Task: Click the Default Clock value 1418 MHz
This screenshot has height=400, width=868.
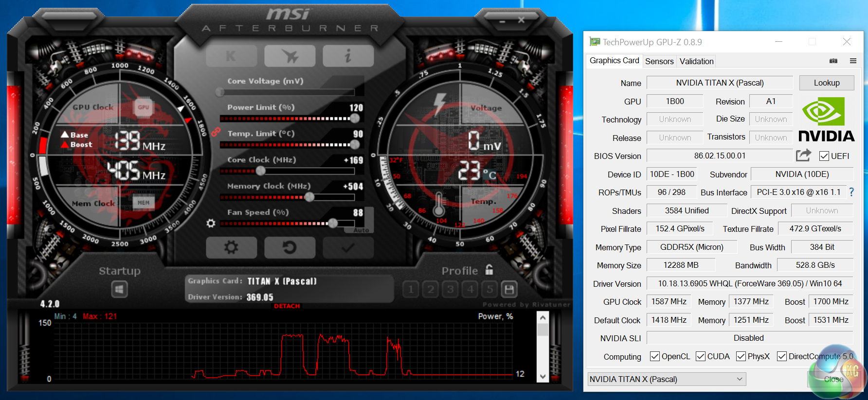Action: point(669,320)
